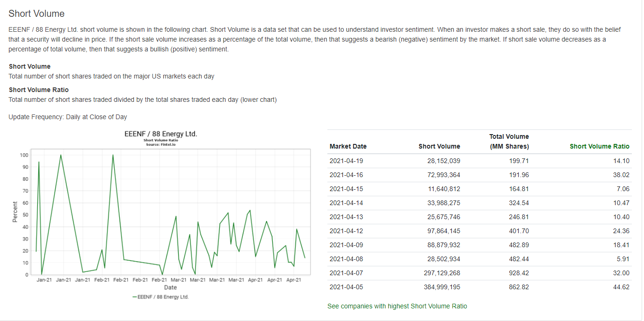The image size is (644, 321).
Task: Pick the total volume cell 324.54
Action: pyautogui.click(x=519, y=203)
